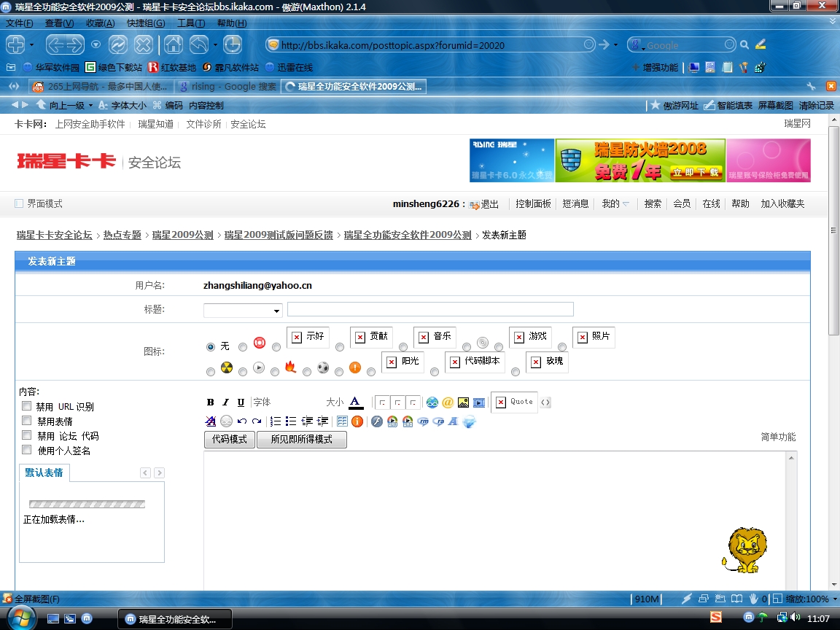
Task: Insert email link with @ icon
Action: point(448,402)
